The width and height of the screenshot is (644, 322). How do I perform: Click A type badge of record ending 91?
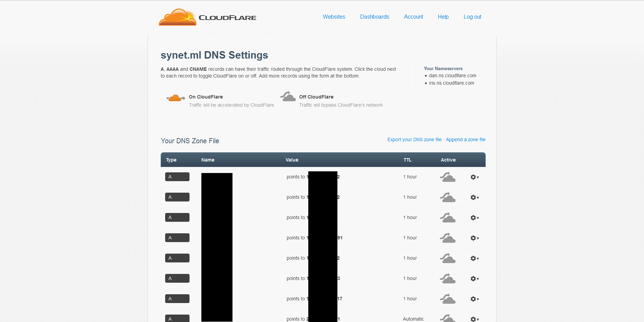(x=177, y=238)
